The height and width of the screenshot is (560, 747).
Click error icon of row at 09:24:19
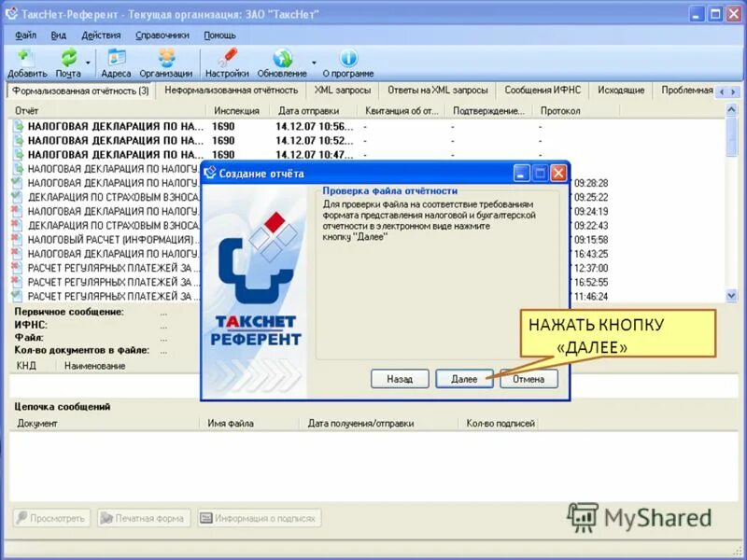pos(17,211)
